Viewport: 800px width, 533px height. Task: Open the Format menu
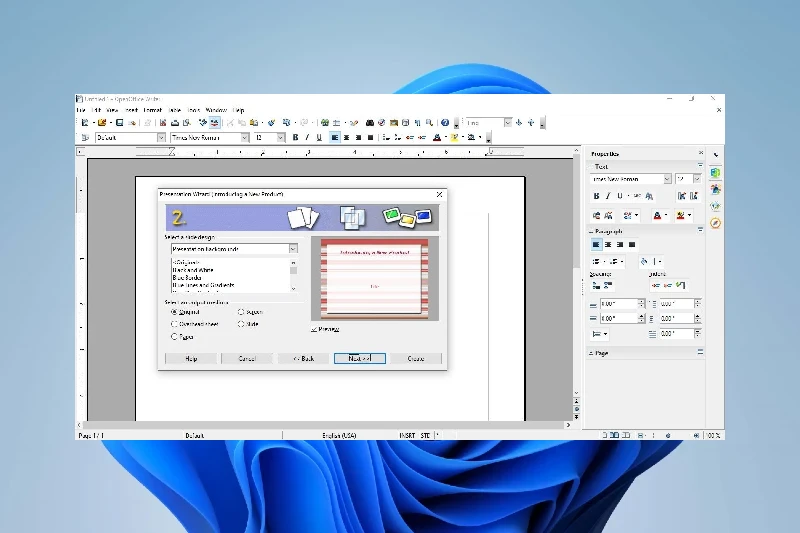pyautogui.click(x=152, y=110)
